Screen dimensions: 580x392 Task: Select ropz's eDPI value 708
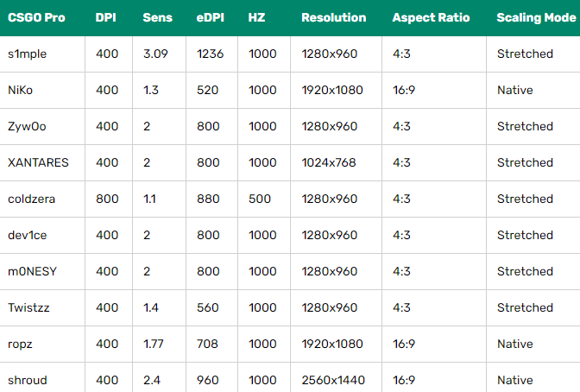(x=209, y=344)
